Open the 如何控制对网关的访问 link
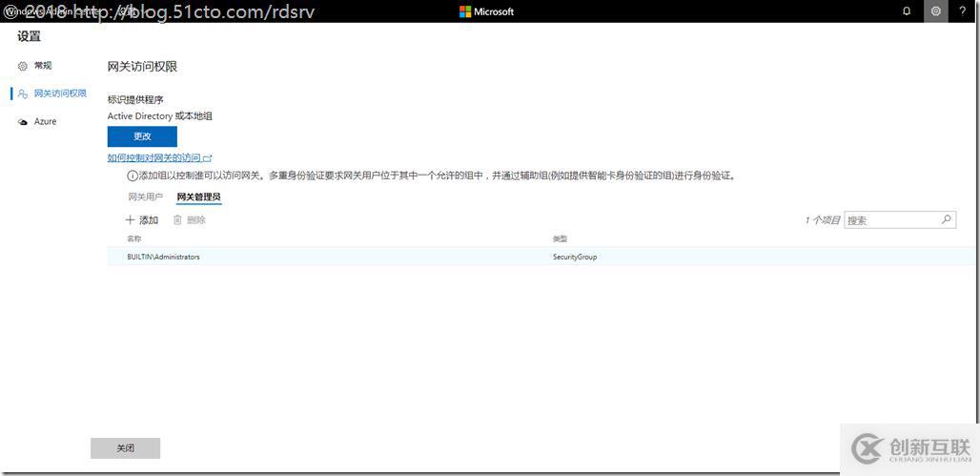 pyautogui.click(x=160, y=158)
